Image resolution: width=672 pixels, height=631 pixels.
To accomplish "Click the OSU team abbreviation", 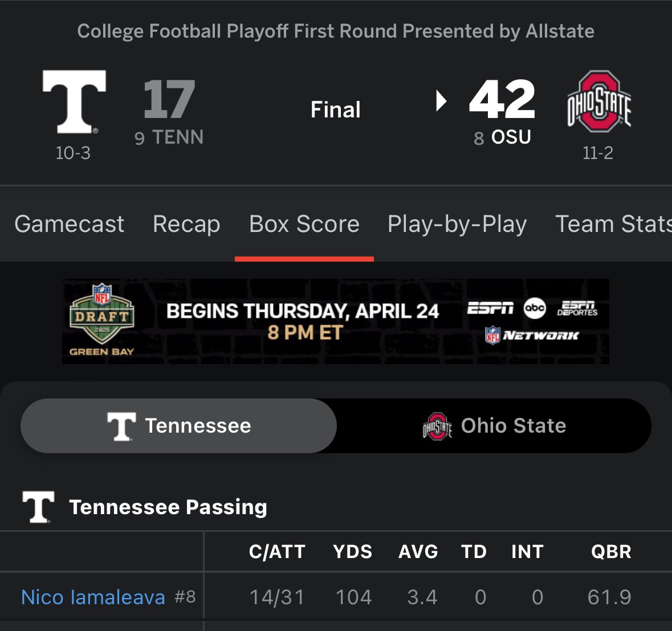I will pos(511,137).
